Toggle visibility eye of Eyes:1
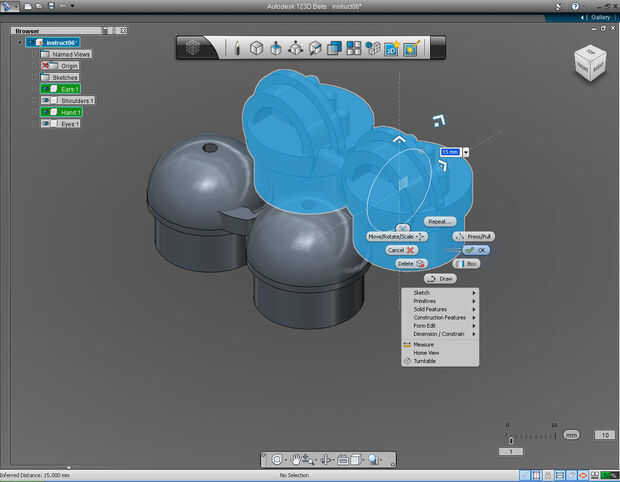 [x=45, y=124]
